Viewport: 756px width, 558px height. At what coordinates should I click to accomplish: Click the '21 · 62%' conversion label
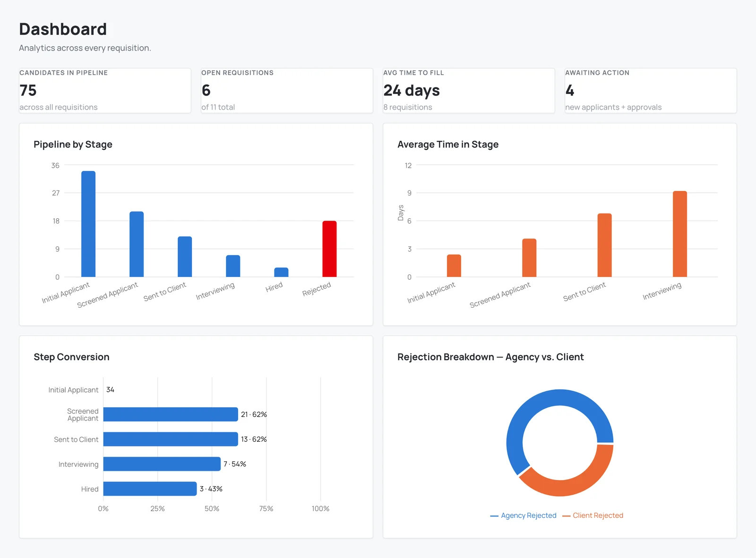pyautogui.click(x=254, y=414)
